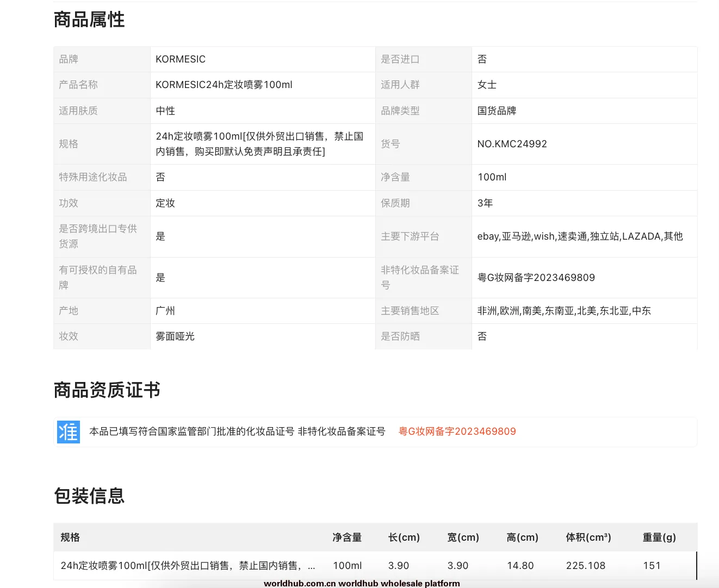
Task: Select the 品牌类型 label
Action: 400,111
